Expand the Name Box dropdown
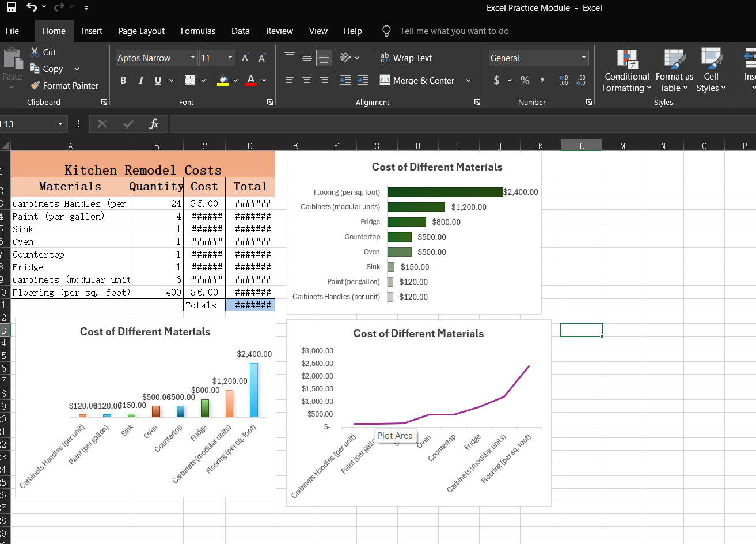Image resolution: width=756 pixels, height=544 pixels. (x=60, y=124)
